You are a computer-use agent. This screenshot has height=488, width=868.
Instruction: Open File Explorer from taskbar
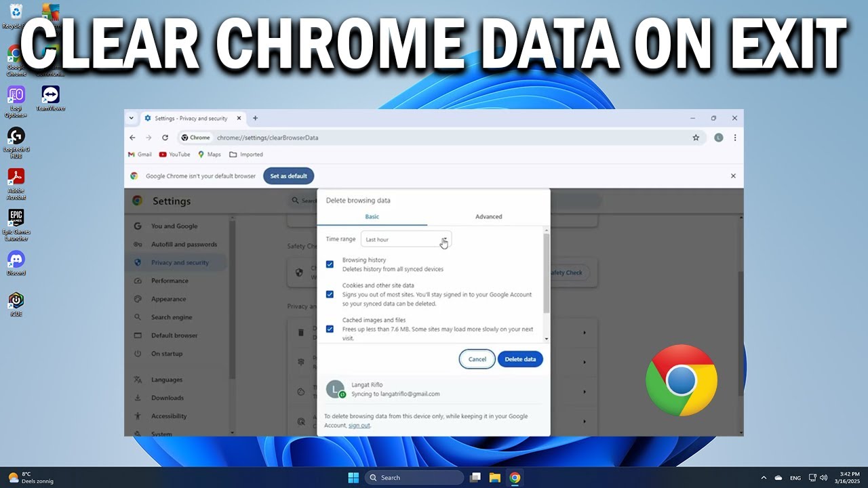tap(495, 478)
